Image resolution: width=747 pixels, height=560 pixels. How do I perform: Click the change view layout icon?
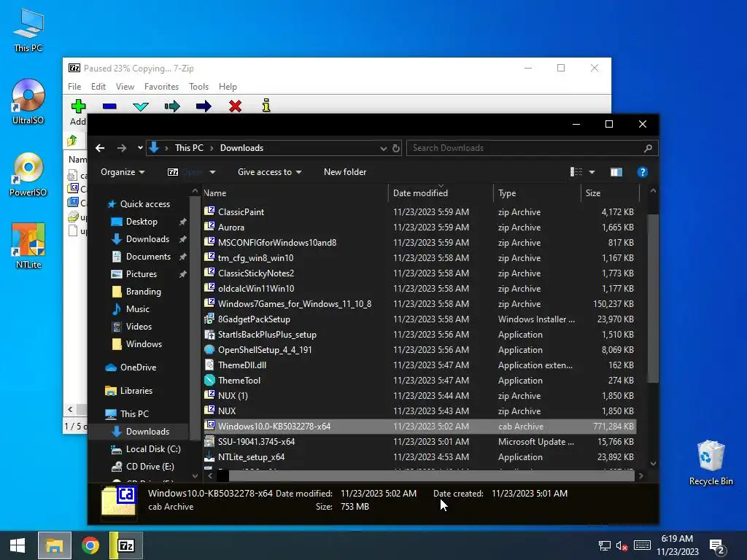point(576,172)
